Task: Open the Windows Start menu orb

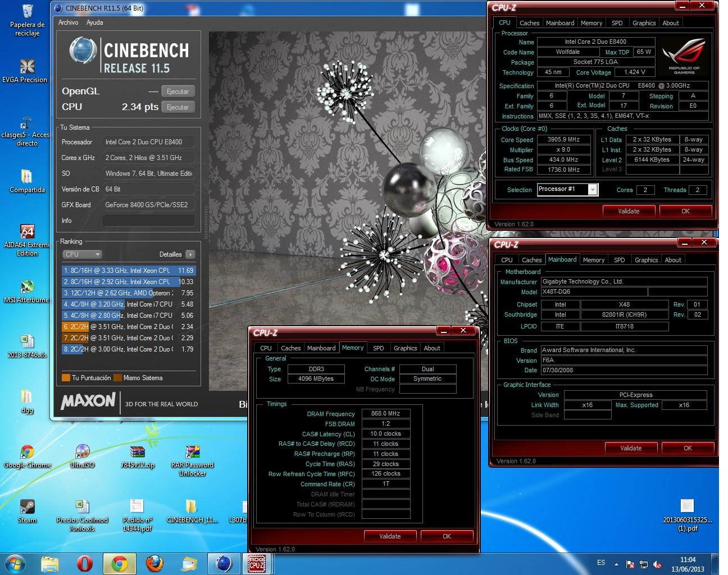Action: tap(15, 563)
